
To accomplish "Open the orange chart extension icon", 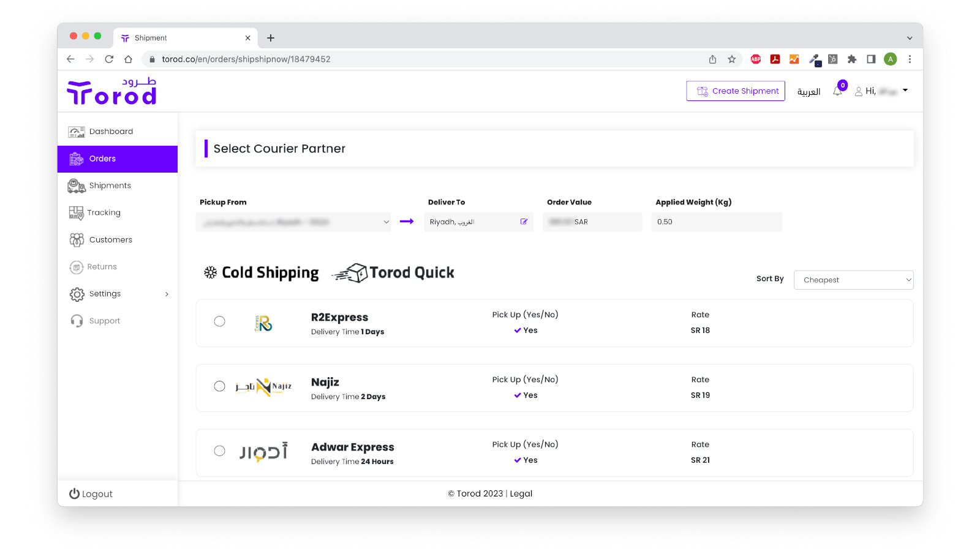I will click(794, 59).
